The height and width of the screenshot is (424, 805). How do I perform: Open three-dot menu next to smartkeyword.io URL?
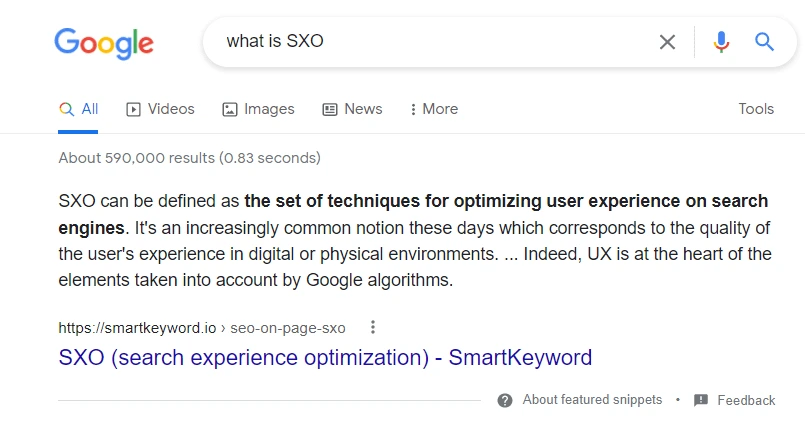coord(373,327)
